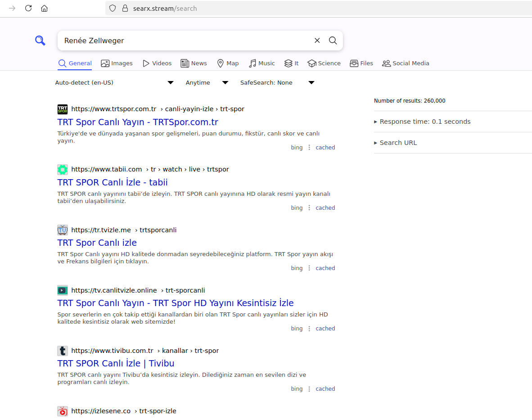This screenshot has height=420, width=532.
Task: Switch to News tab
Action: tap(194, 63)
